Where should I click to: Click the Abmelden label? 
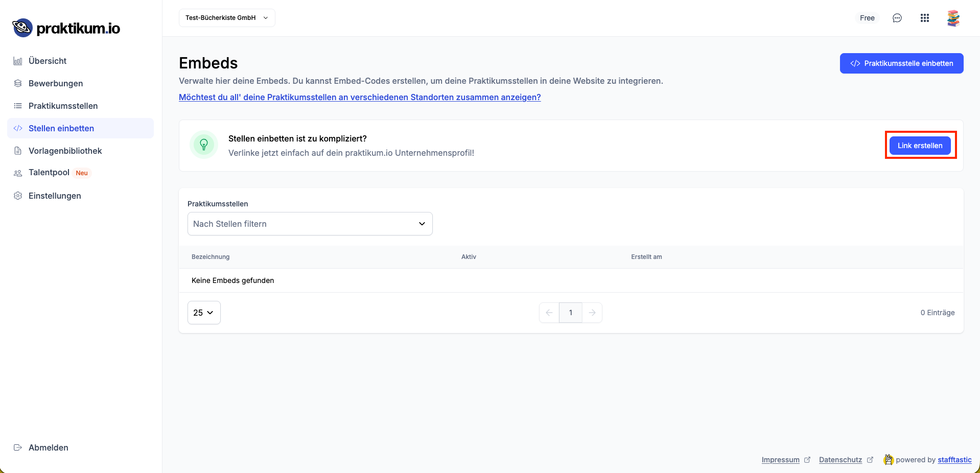(x=49, y=447)
